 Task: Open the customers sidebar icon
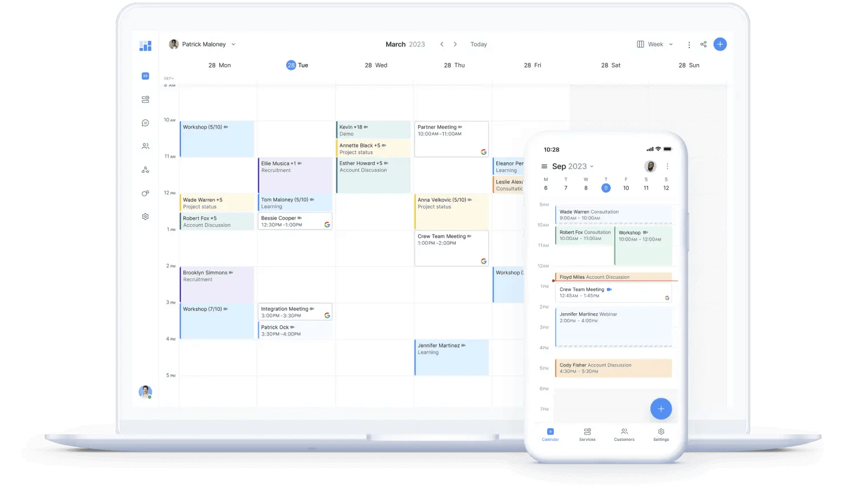pyautogui.click(x=145, y=146)
